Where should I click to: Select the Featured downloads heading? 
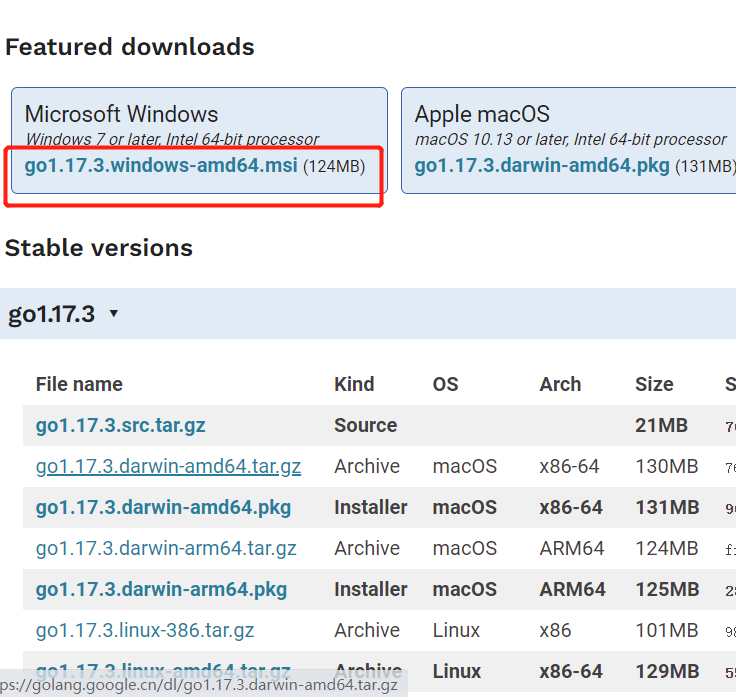click(130, 47)
